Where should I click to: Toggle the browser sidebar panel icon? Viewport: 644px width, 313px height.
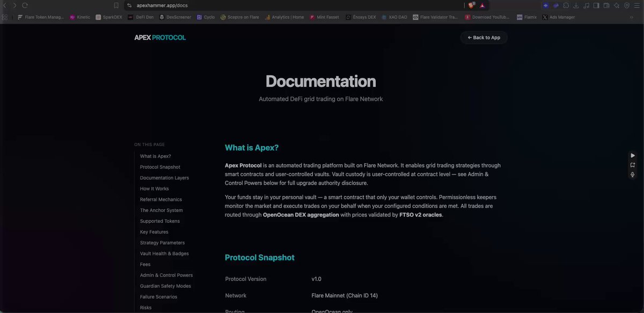coord(596,5)
